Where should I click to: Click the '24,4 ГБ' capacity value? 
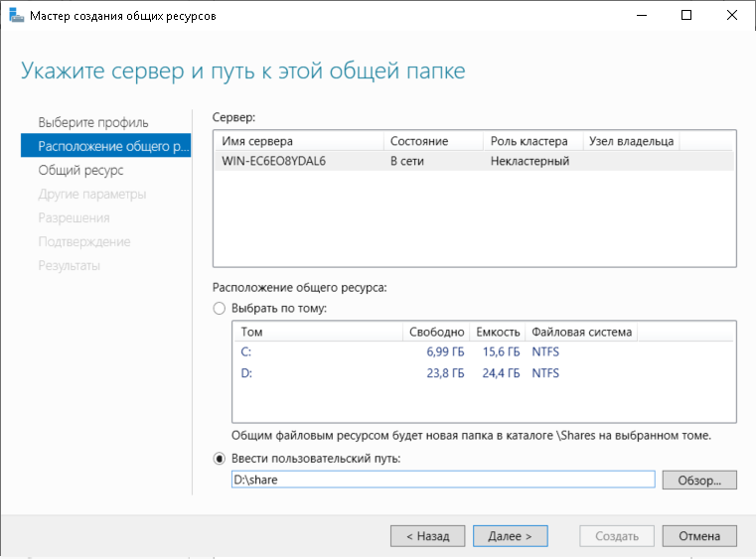coord(501,373)
